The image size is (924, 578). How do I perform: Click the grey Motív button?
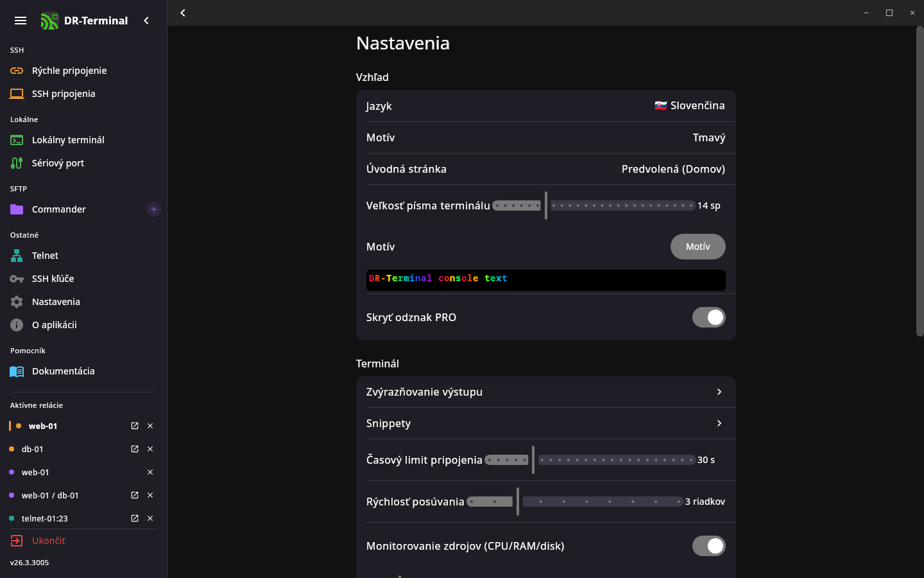[698, 247]
